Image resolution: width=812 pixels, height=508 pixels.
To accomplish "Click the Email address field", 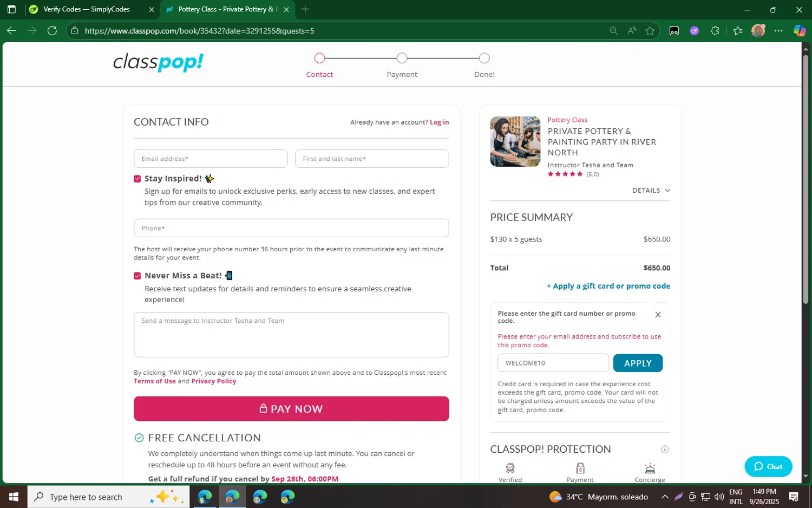I will [211, 159].
